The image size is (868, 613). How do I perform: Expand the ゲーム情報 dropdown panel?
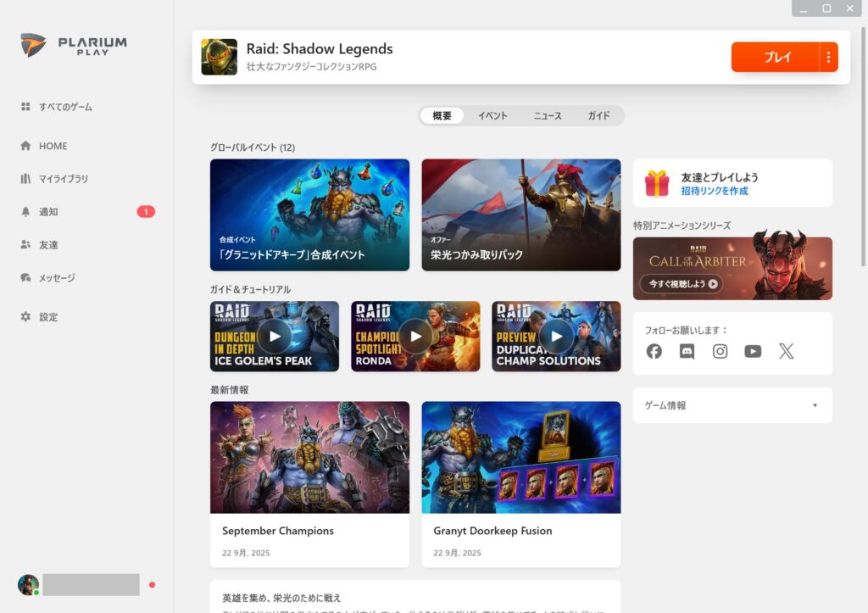tap(732, 405)
